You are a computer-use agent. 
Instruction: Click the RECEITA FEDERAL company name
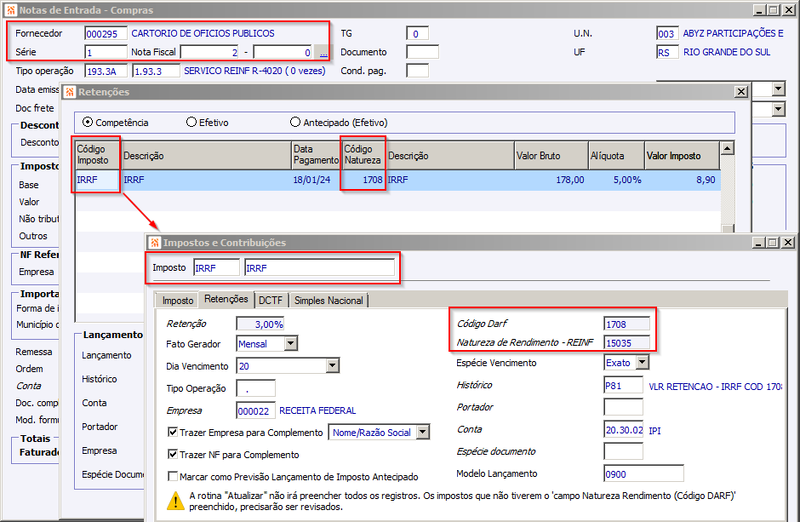click(x=317, y=411)
